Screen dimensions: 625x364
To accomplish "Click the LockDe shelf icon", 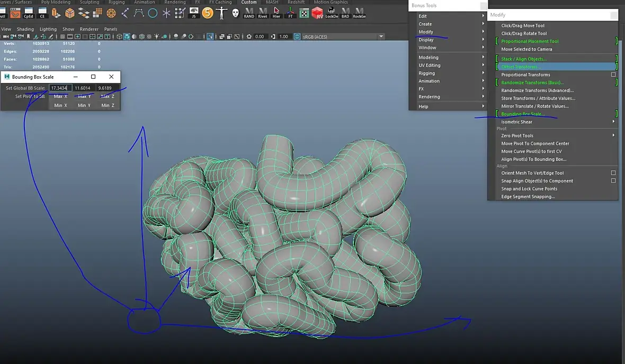I will click(332, 13).
